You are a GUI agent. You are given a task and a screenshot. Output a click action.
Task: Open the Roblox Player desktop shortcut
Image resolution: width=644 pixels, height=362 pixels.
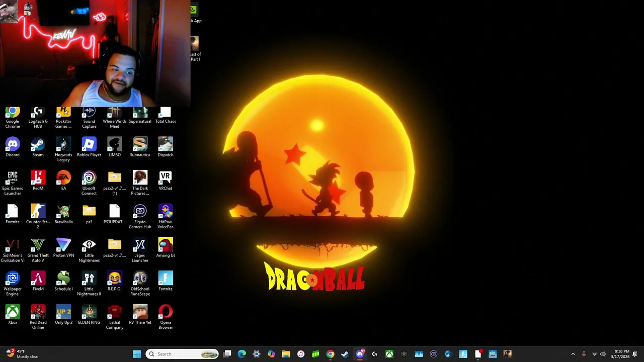point(89,147)
